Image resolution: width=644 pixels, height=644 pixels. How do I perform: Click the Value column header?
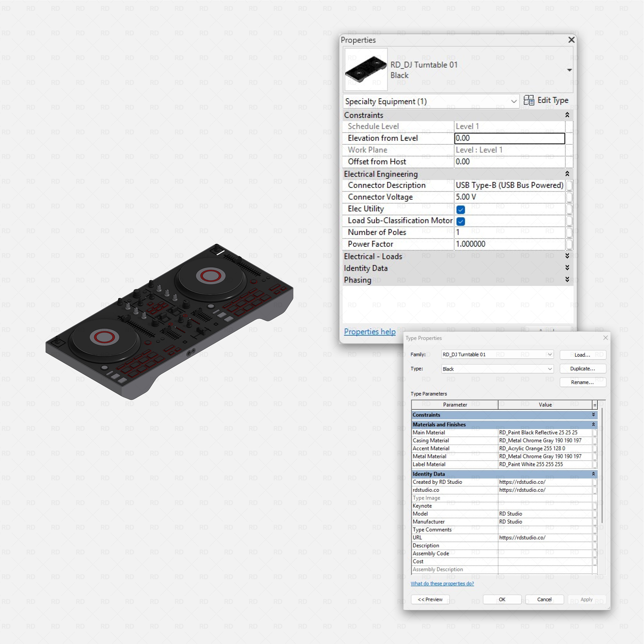tap(545, 405)
